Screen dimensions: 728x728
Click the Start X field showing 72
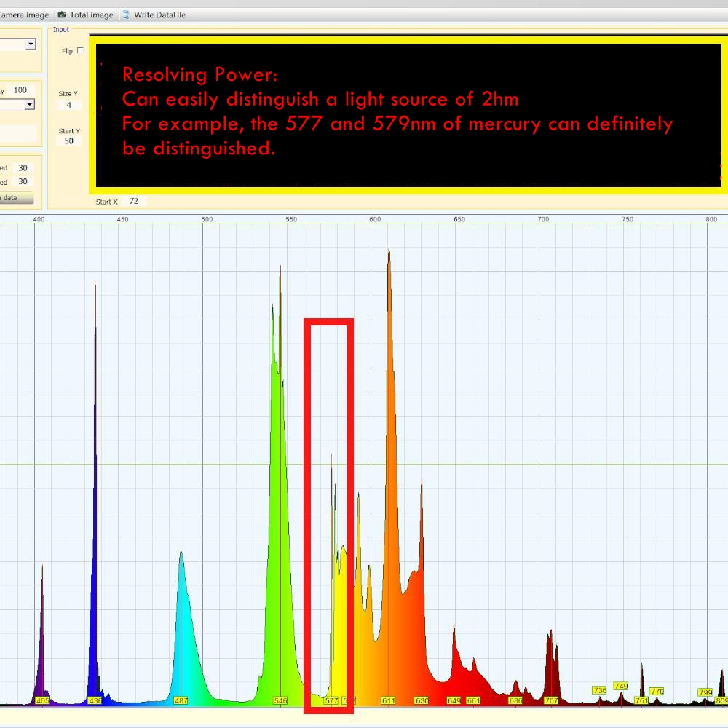(134, 201)
